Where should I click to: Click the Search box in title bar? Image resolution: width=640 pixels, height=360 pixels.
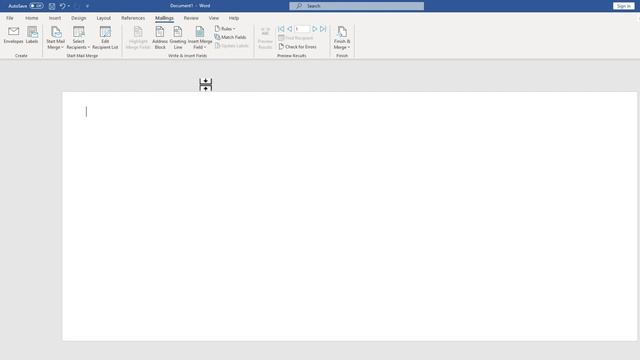pyautogui.click(x=356, y=6)
